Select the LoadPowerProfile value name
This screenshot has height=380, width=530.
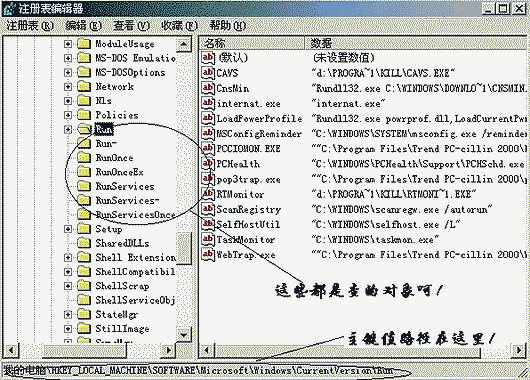[x=259, y=119]
